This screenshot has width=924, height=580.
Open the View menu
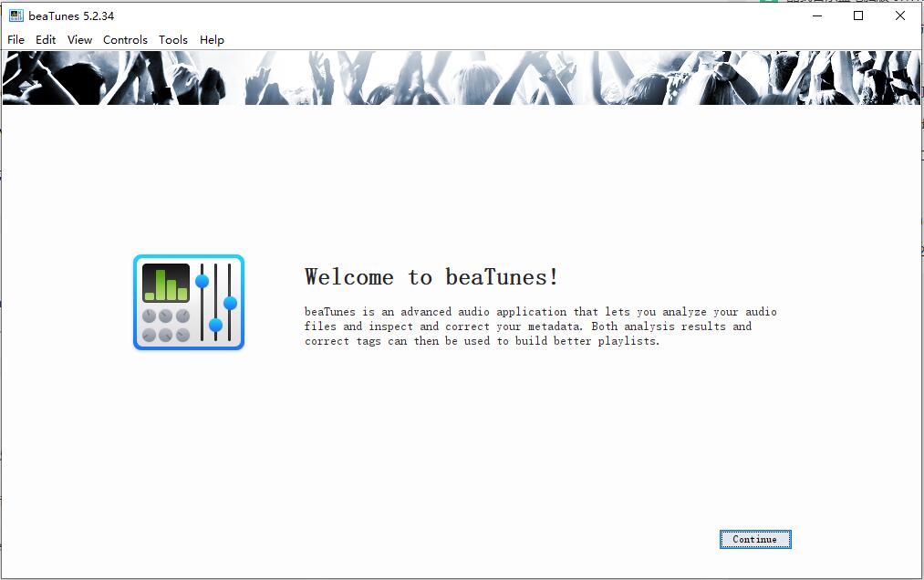[x=79, y=40]
